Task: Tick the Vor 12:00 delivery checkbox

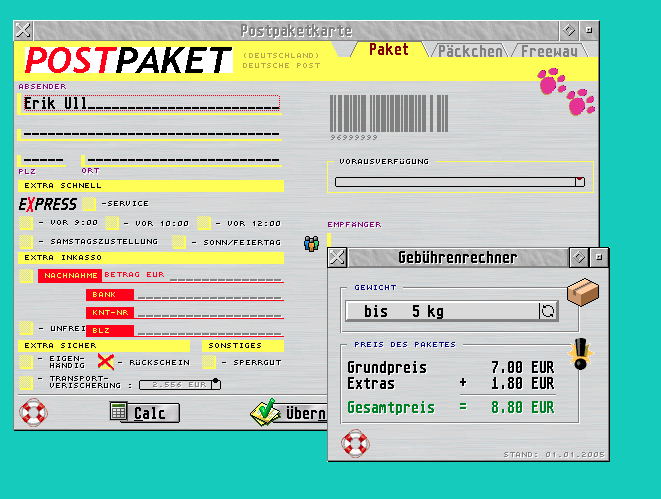Action: (204, 223)
